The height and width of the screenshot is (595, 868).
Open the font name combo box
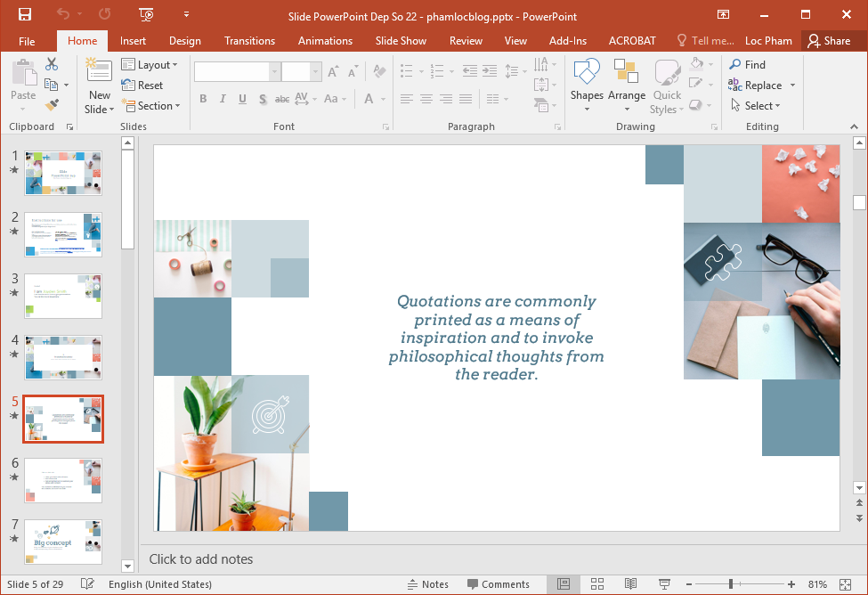237,71
